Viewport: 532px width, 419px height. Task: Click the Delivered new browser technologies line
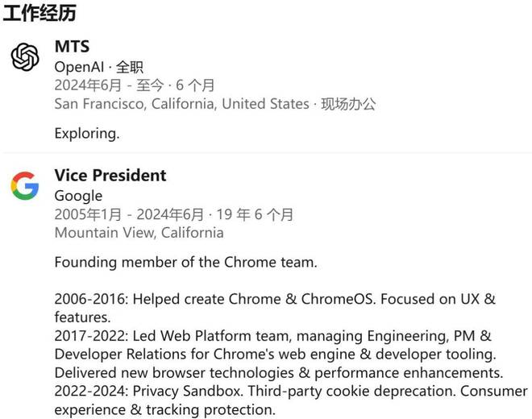[278, 373]
